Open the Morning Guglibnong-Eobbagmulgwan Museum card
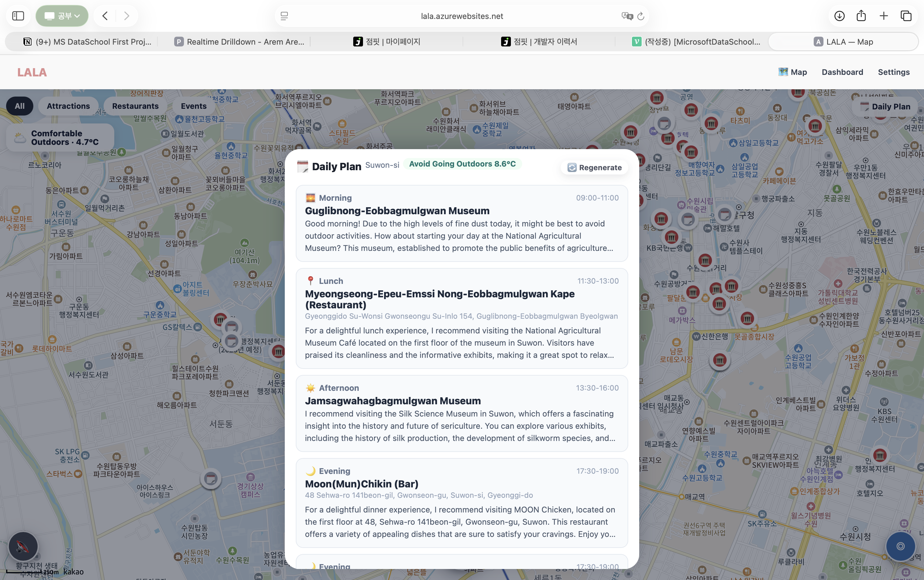 461,223
